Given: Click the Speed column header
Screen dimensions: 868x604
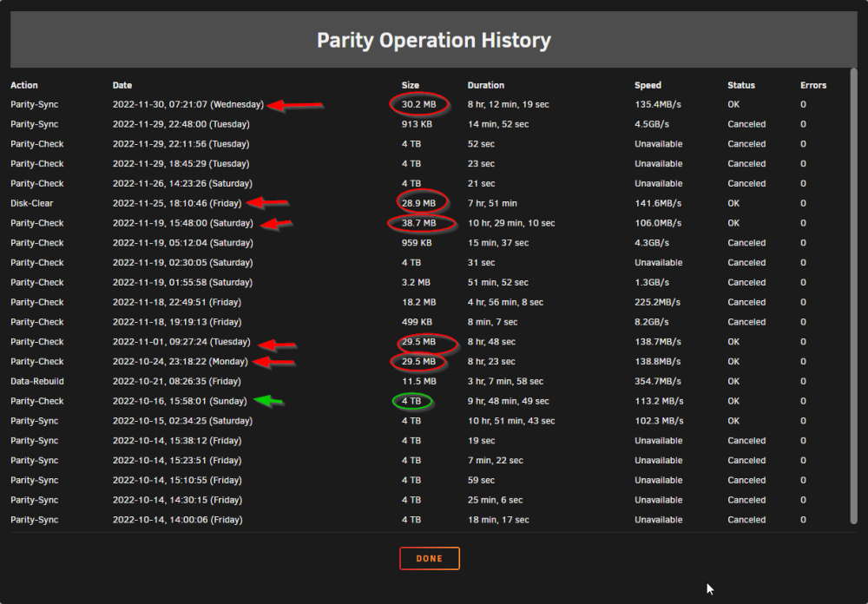Looking at the screenshot, I should pos(648,85).
